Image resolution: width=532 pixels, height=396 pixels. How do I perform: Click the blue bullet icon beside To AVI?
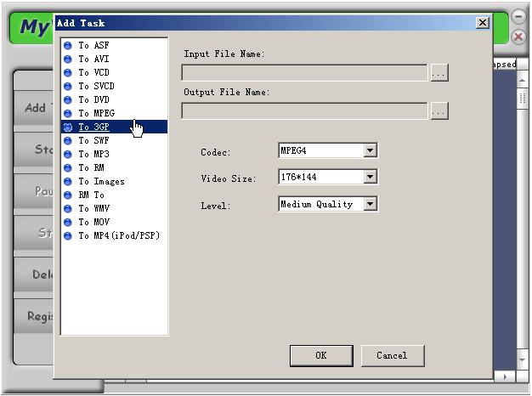click(68, 59)
